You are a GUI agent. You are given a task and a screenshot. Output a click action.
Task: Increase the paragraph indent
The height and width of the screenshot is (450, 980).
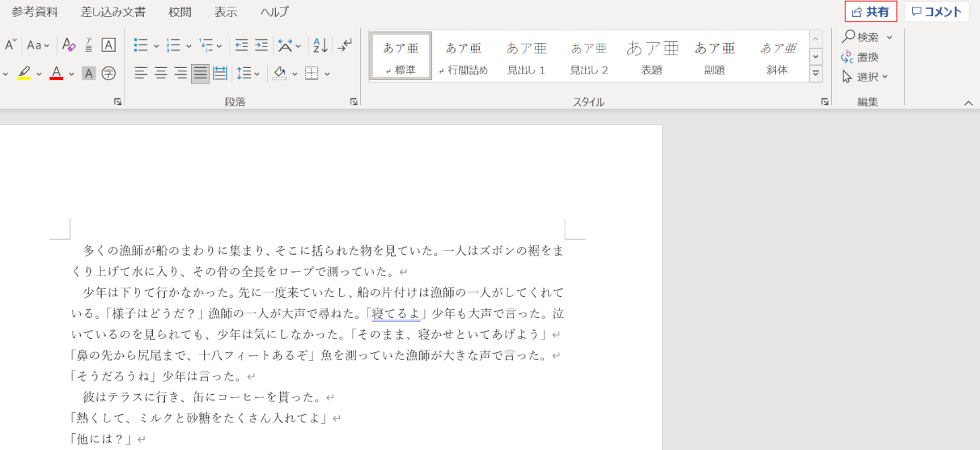(x=260, y=45)
